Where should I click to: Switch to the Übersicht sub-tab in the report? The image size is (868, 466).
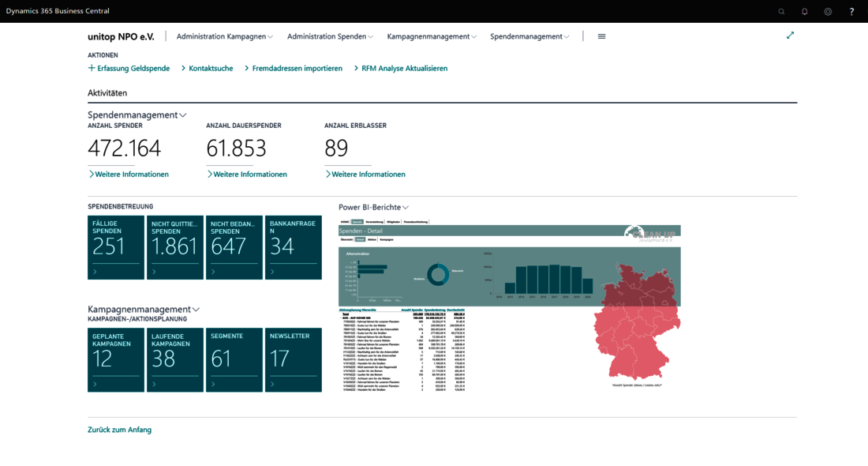point(346,239)
